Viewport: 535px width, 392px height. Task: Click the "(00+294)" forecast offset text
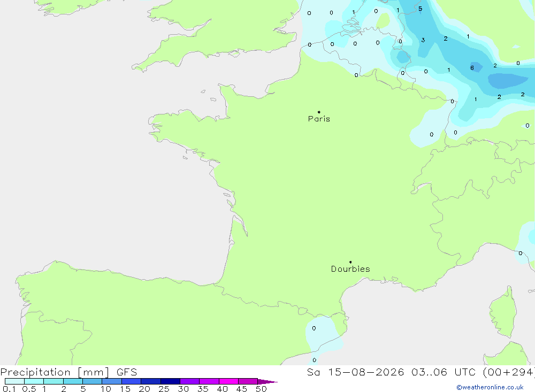(x=509, y=372)
